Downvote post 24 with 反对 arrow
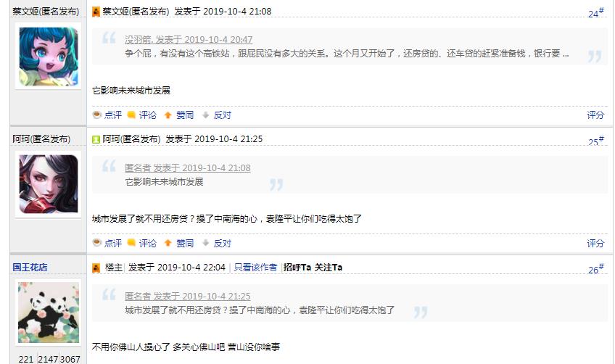This screenshot has width=615, height=364. (206, 115)
